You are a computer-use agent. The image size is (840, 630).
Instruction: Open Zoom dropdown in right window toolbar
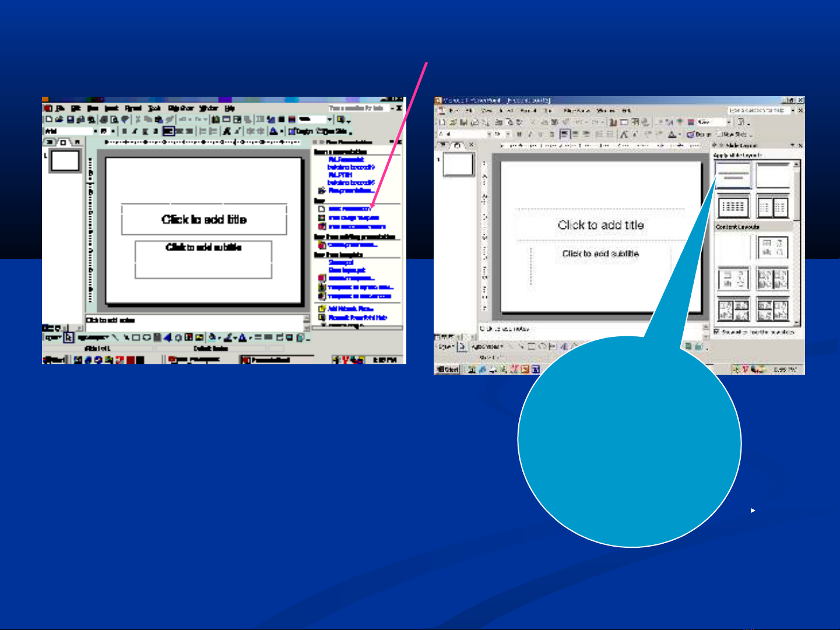[728, 122]
